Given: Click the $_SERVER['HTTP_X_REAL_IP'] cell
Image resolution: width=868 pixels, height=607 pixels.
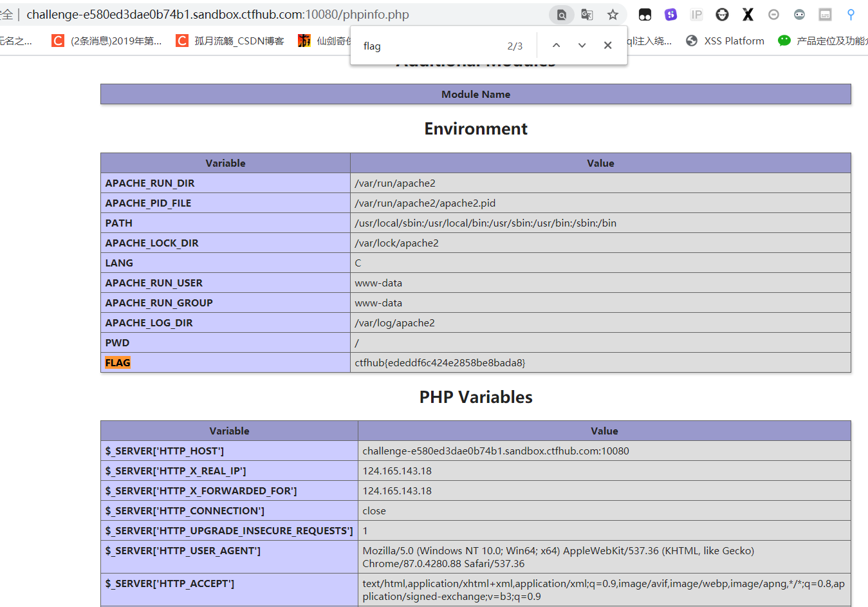Looking at the screenshot, I should (x=229, y=471).
